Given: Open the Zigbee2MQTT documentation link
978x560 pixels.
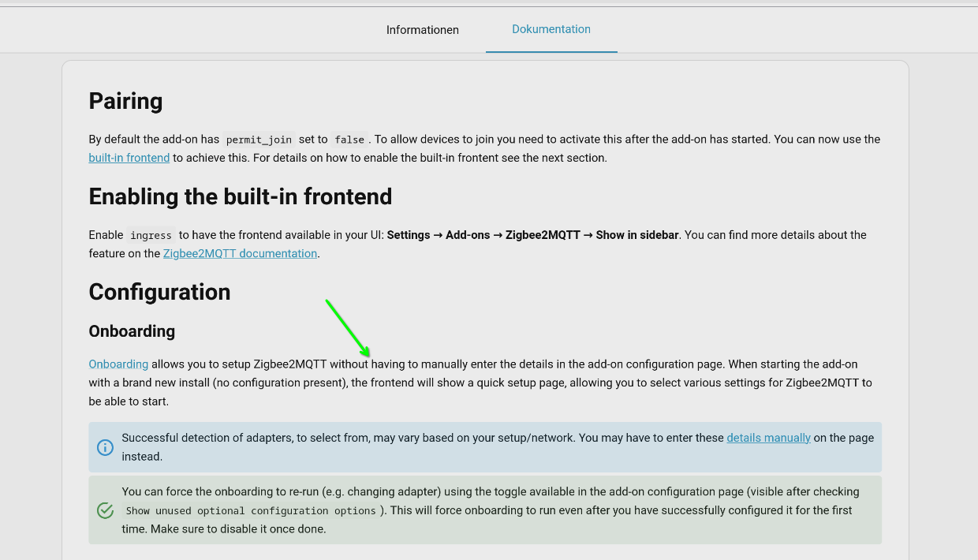Looking at the screenshot, I should click(x=240, y=253).
